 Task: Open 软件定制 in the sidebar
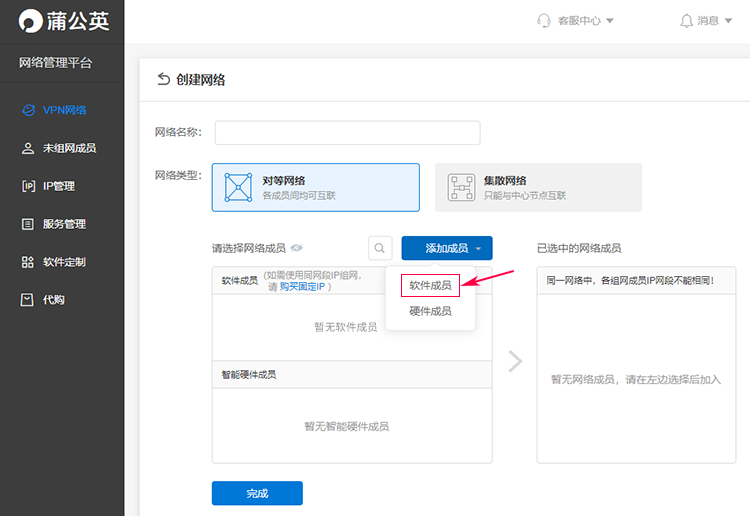pyautogui.click(x=64, y=262)
